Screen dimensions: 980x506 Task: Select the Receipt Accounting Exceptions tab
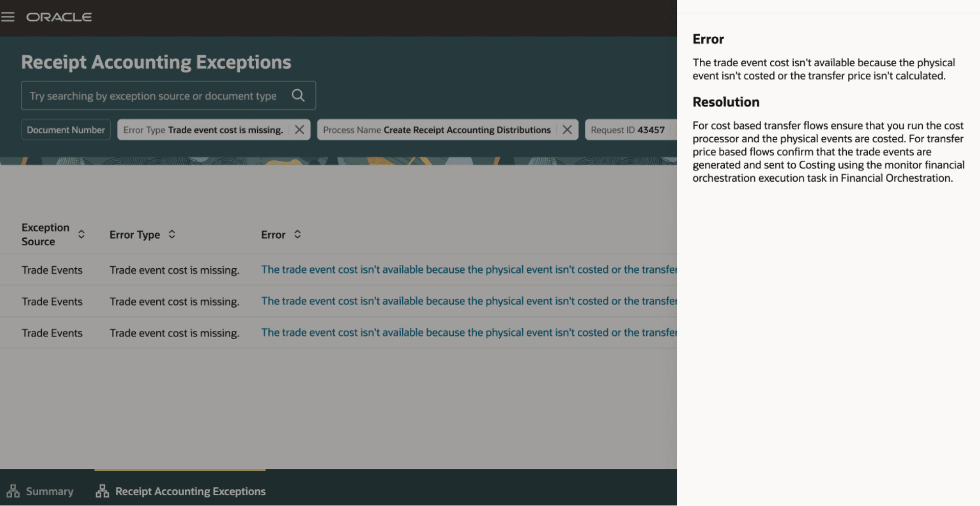pyautogui.click(x=181, y=491)
